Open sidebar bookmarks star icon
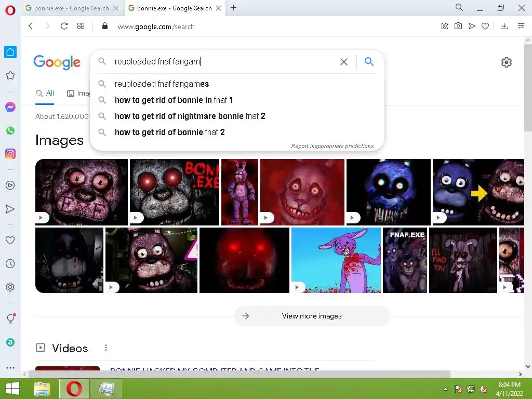 tap(10, 75)
